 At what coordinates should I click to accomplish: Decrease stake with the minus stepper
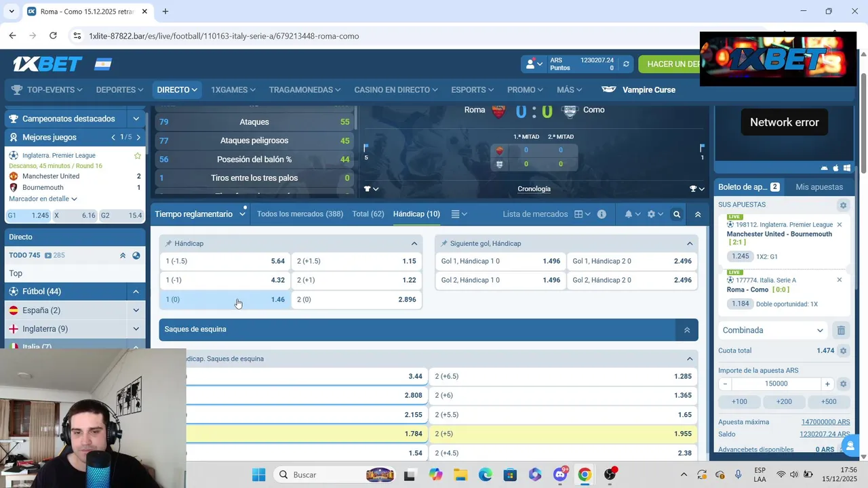click(725, 384)
